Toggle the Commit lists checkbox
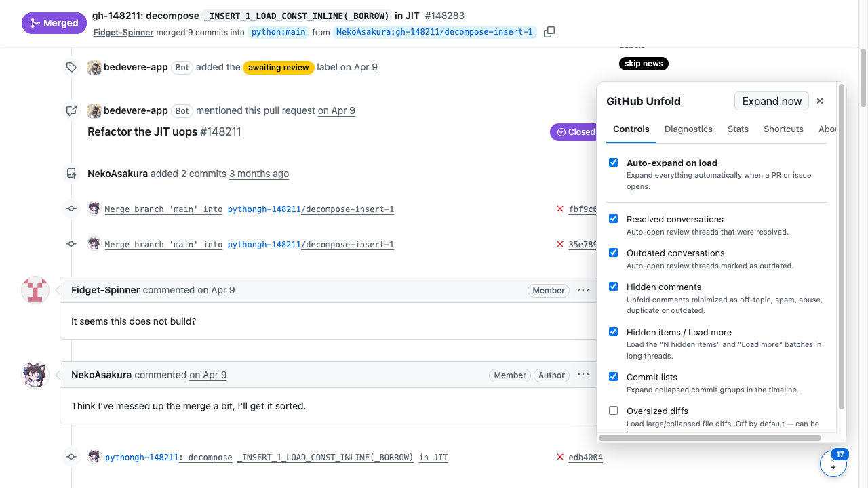This screenshot has height=488, width=868. point(614,377)
